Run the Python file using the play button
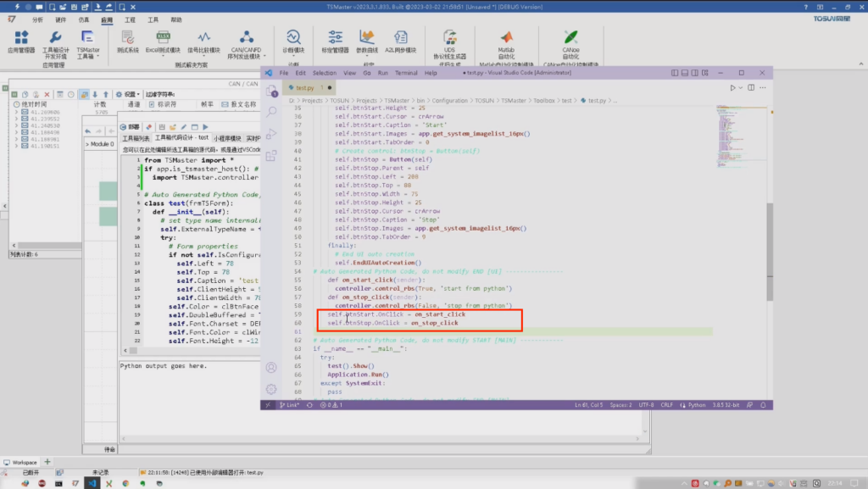868x489 pixels. click(732, 86)
